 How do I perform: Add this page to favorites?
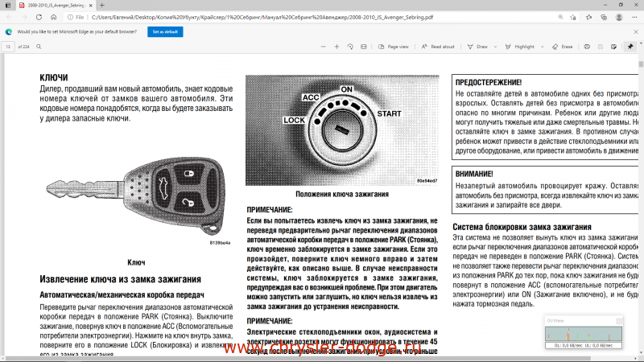tap(573, 17)
